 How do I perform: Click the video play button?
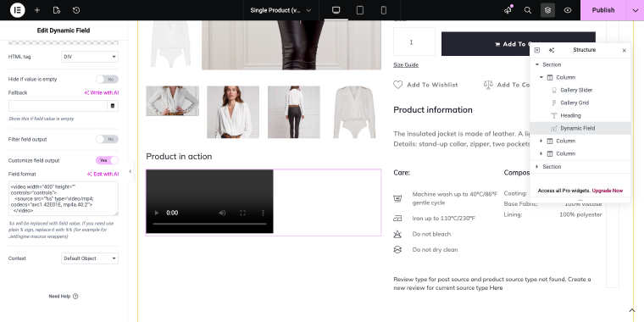(x=157, y=213)
